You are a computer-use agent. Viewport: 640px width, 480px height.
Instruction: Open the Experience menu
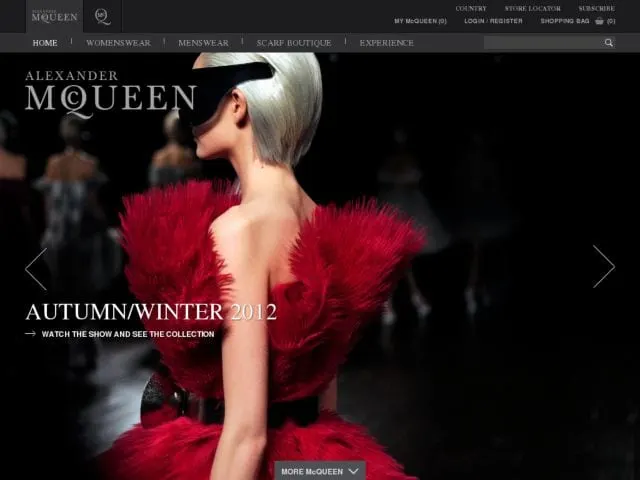point(387,43)
